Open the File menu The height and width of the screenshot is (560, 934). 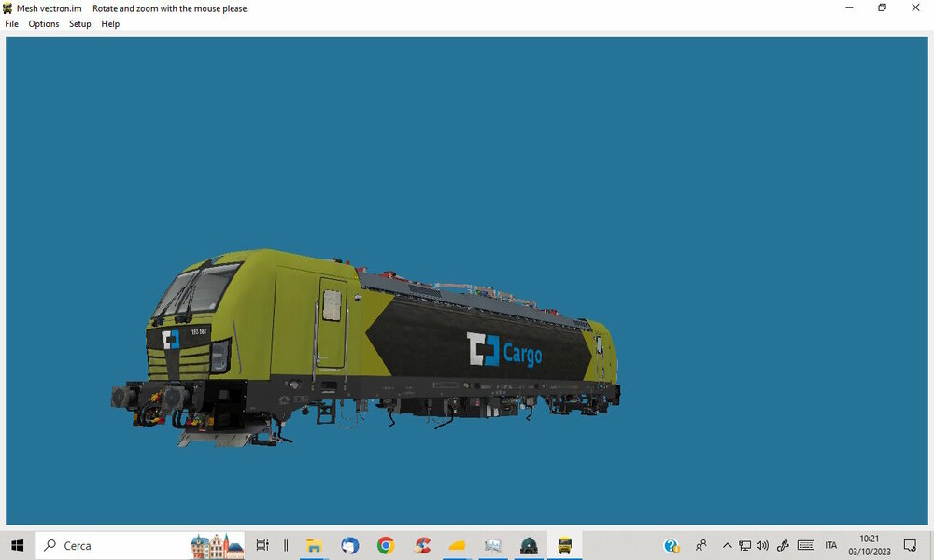click(11, 24)
